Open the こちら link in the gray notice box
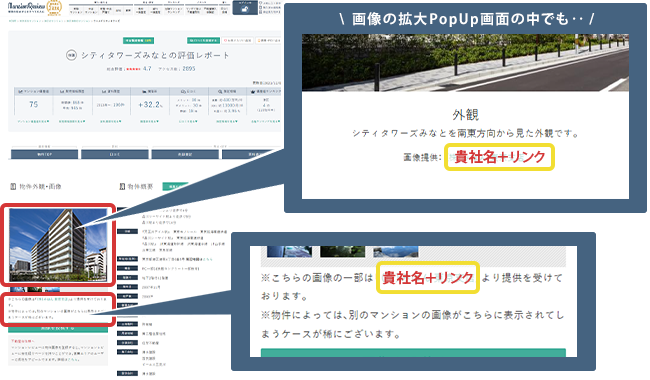 pos(73,360)
